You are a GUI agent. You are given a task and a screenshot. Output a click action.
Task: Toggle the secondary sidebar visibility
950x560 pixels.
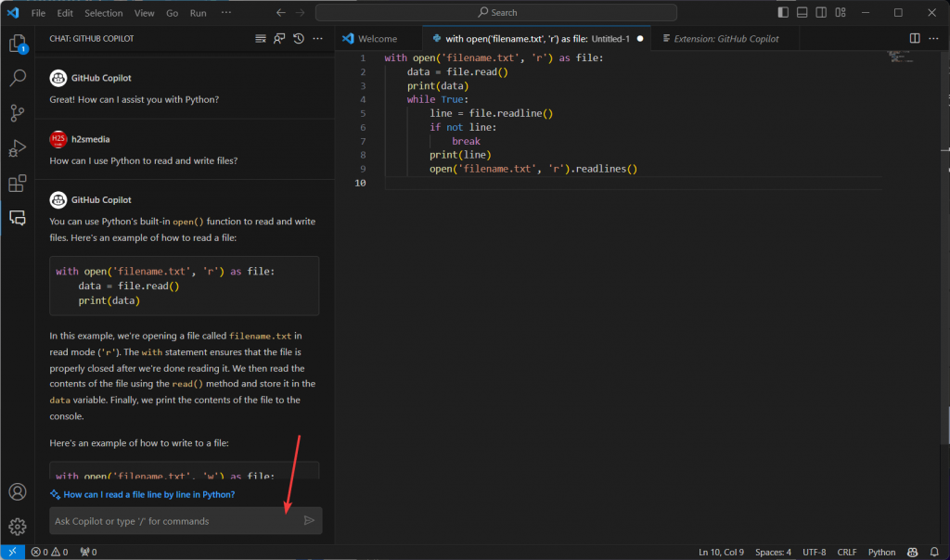pyautogui.click(x=821, y=12)
